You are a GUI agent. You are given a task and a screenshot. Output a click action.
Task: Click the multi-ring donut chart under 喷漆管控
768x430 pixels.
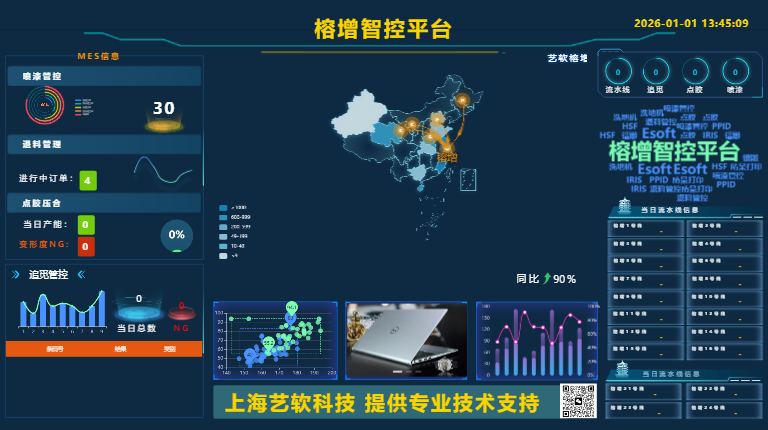coord(45,105)
